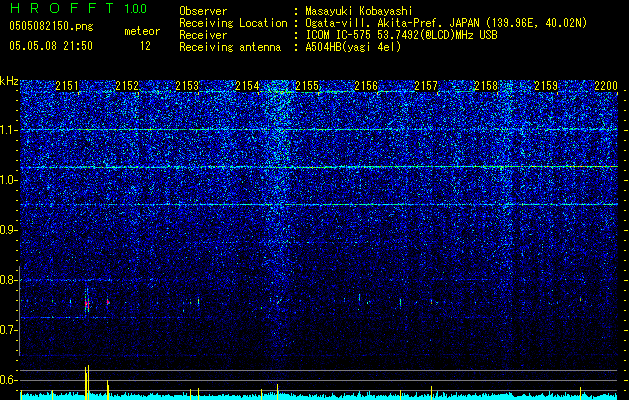Click the 2152 time axis label
The image size is (629, 400).
tap(127, 85)
